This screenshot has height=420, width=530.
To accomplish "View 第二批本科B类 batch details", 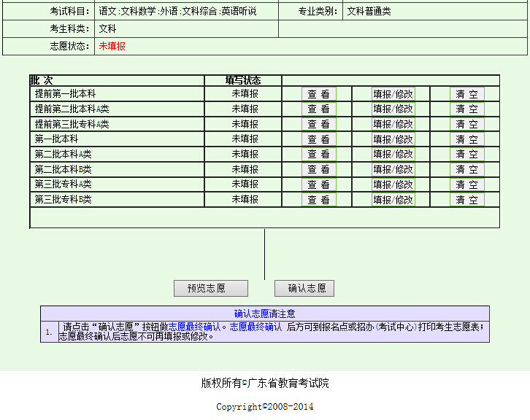I will (318, 170).
